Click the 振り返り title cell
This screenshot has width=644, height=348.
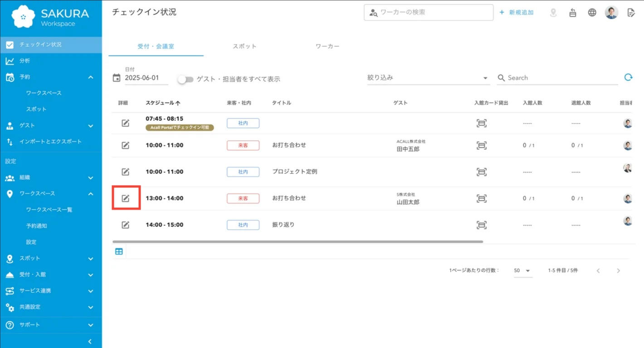[283, 225]
